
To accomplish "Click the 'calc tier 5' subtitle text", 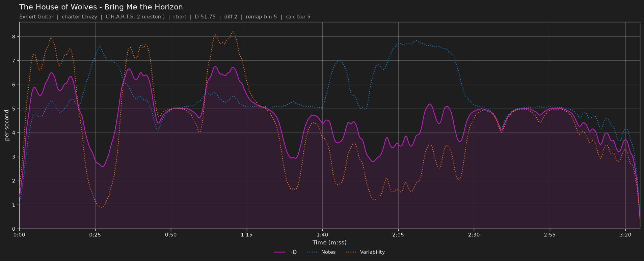I will coord(298,17).
